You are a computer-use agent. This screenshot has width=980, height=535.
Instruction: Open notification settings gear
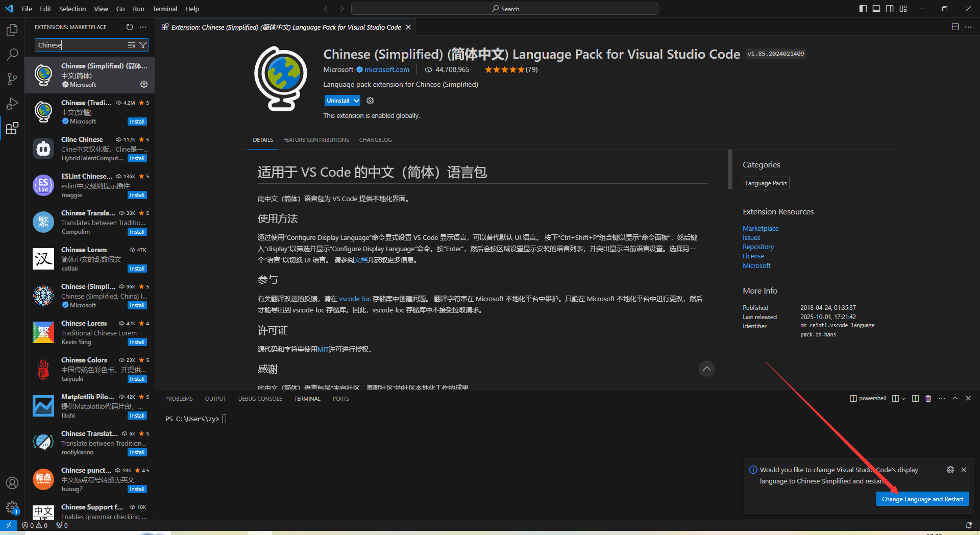[950, 470]
